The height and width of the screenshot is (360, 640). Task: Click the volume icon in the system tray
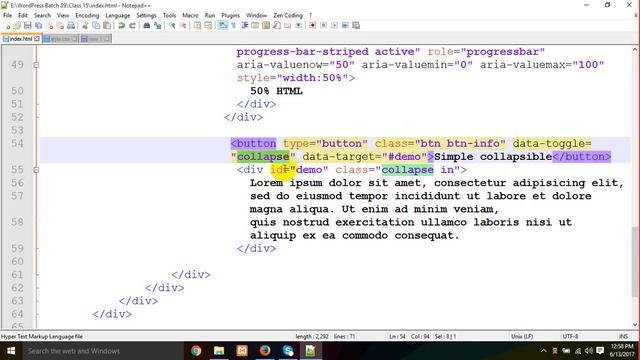[588, 351]
